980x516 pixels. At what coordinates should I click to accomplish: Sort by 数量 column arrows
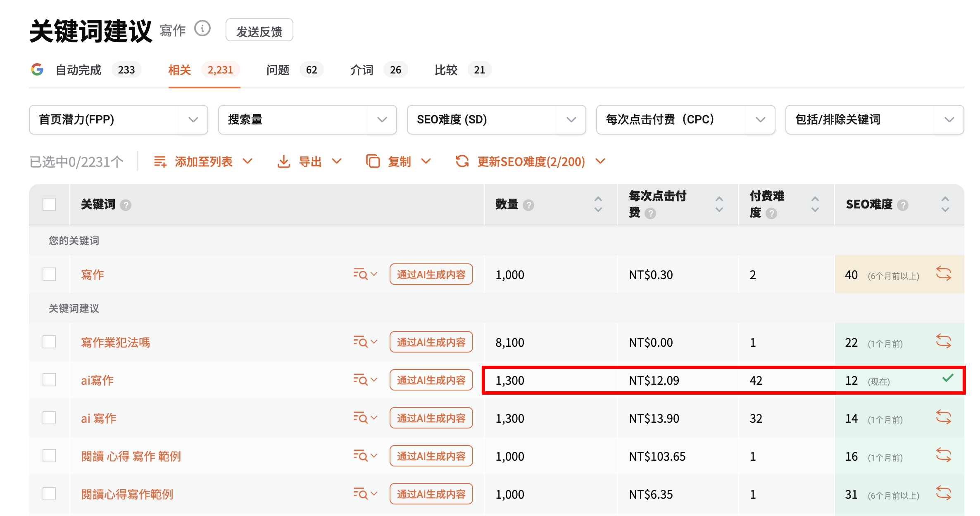click(x=598, y=204)
